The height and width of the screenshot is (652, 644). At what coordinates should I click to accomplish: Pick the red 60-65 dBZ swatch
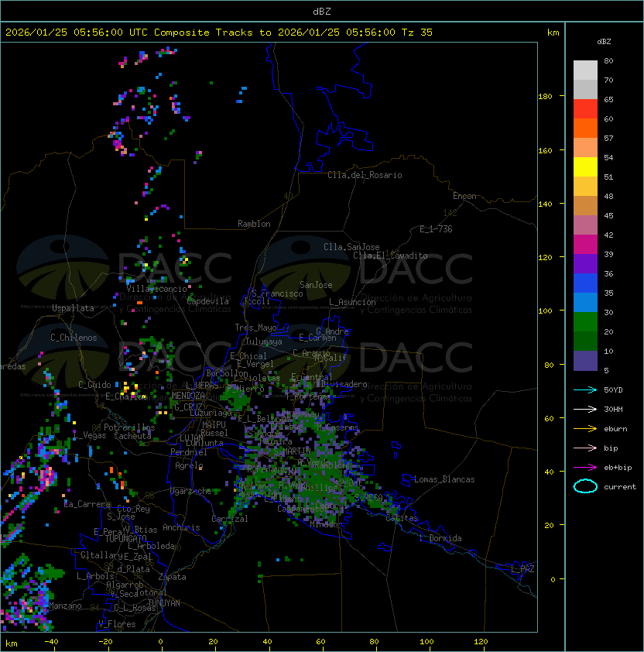(585, 109)
